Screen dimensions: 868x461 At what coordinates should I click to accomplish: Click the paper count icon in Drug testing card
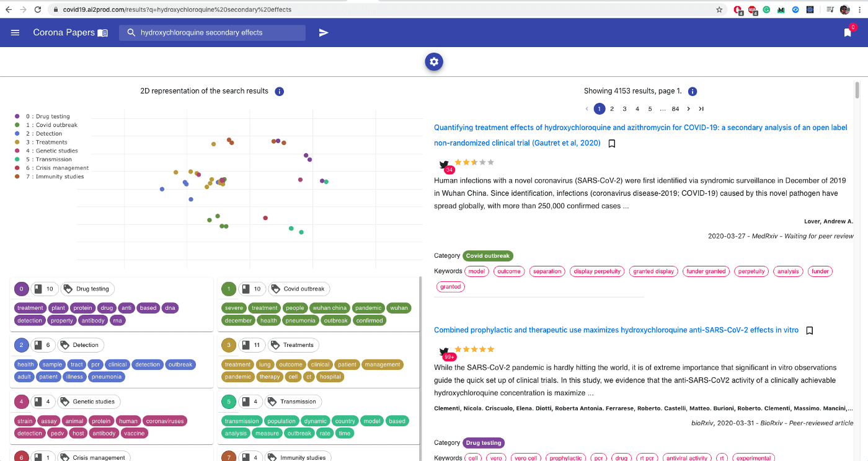[x=38, y=289]
